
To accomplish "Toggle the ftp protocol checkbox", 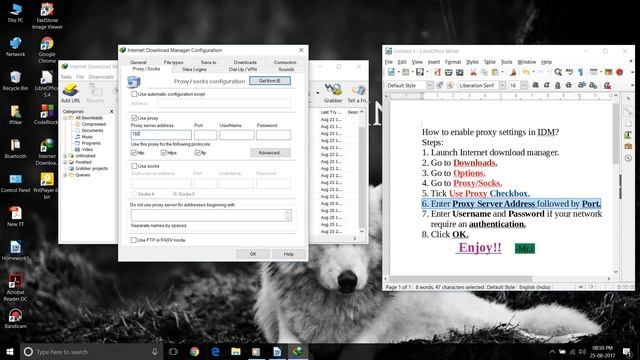I will pos(198,153).
